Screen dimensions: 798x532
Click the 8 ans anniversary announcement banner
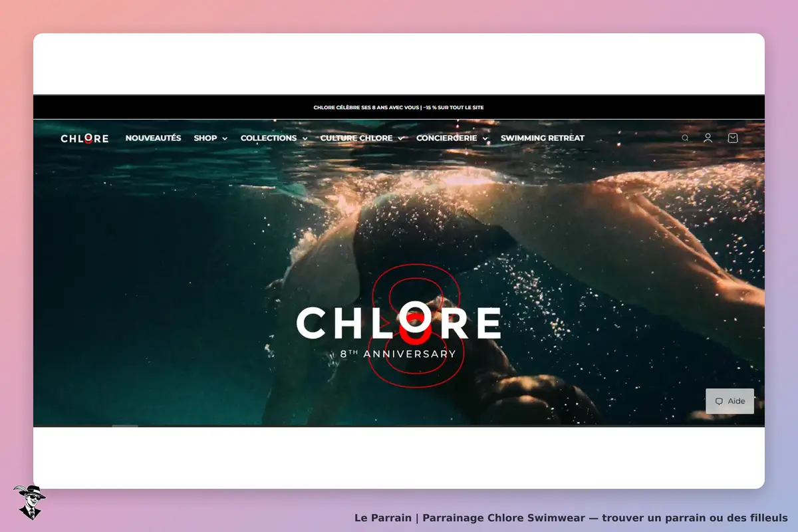coord(399,107)
